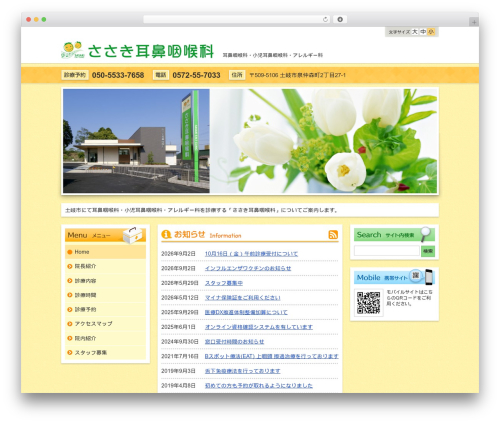Image resolution: width=500 pixels, height=423 pixels.
Task: Open the 10月16日 午前診療受付 notice link
Action: (x=251, y=254)
